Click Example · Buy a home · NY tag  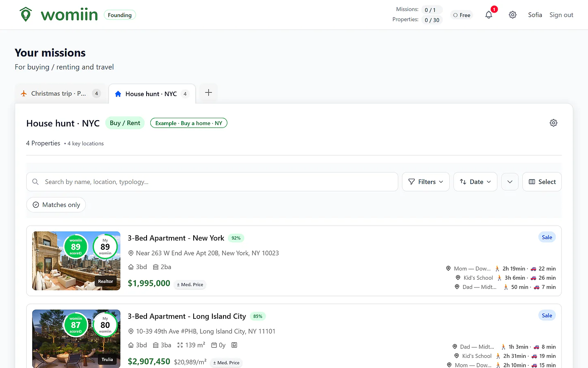coord(189,123)
